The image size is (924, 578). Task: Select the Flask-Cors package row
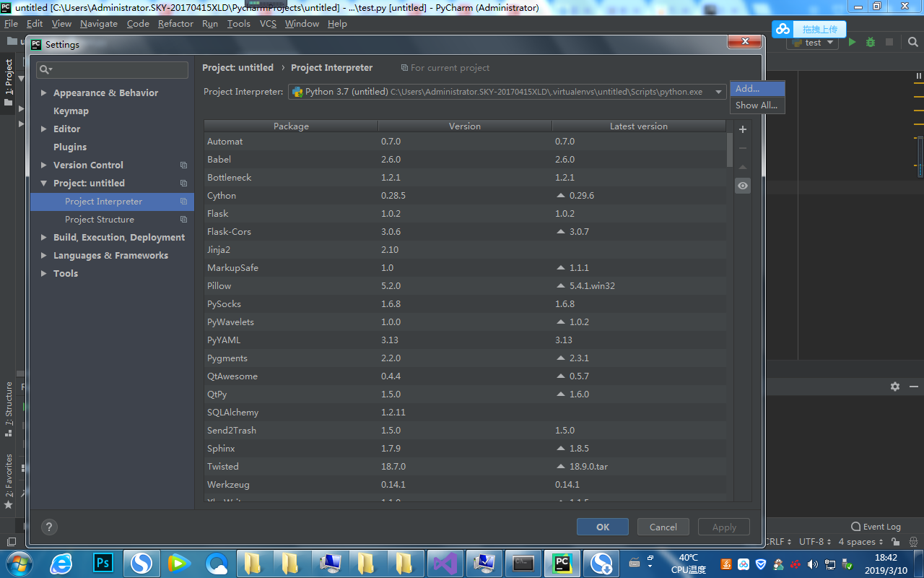[x=465, y=232]
